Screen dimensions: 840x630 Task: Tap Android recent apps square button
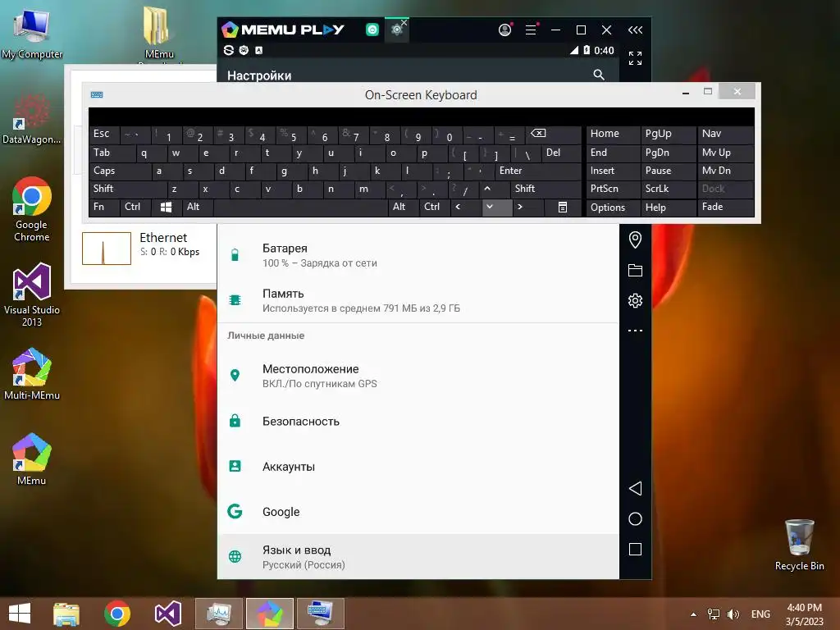[x=635, y=549]
